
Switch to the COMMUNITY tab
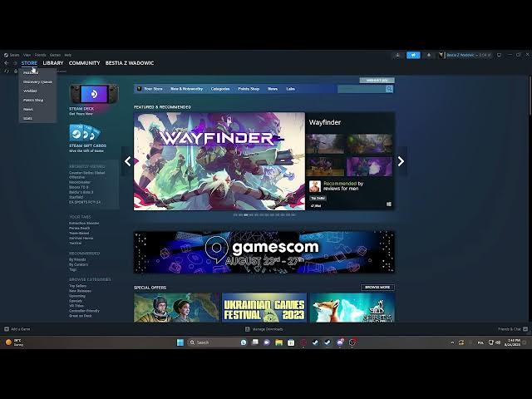(x=84, y=63)
